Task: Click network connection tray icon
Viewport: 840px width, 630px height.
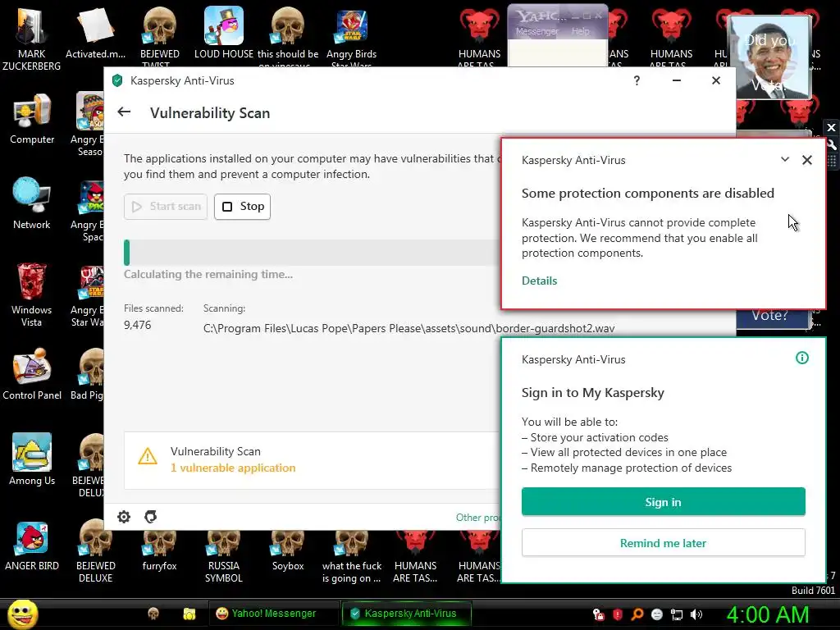Action: (x=677, y=614)
